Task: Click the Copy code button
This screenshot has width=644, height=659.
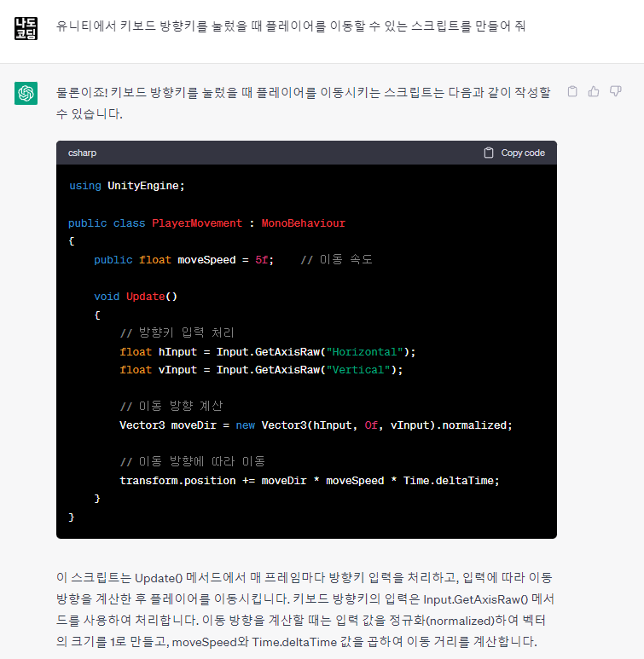Action: (514, 153)
